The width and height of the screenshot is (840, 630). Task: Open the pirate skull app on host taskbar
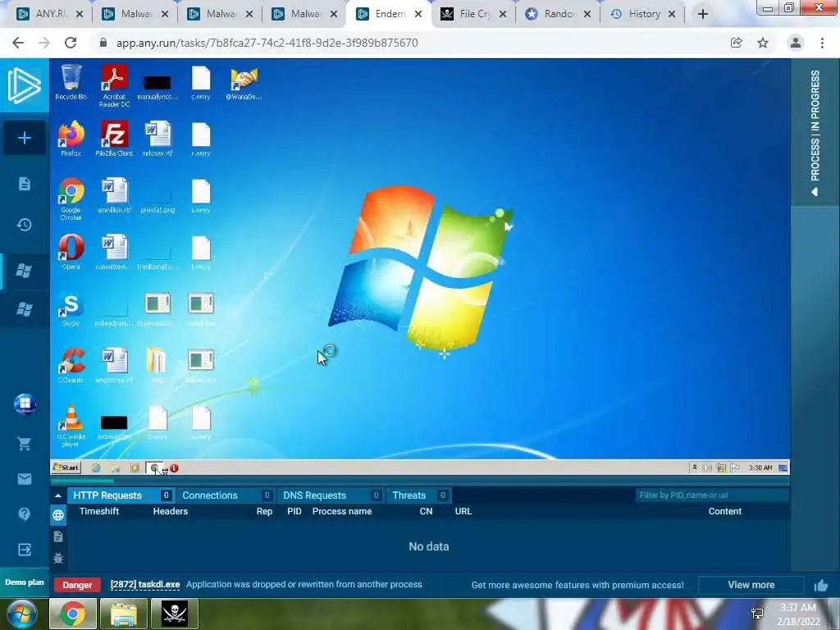pyautogui.click(x=175, y=614)
